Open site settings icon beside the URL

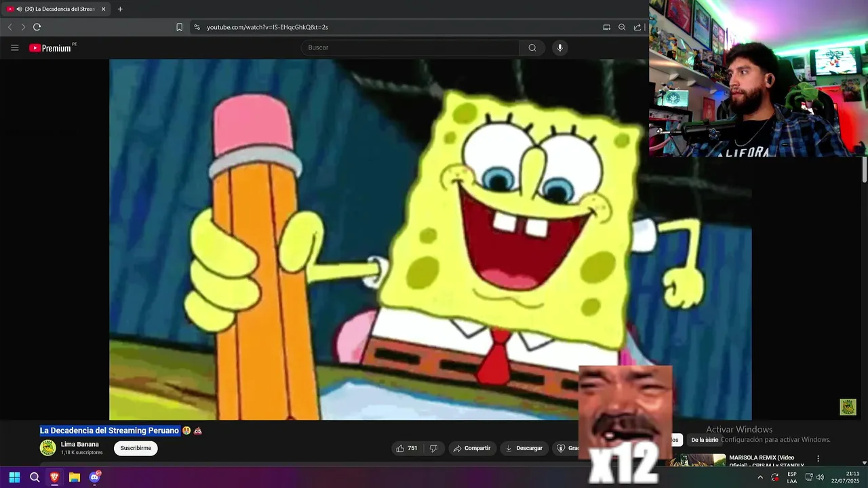pyautogui.click(x=197, y=27)
